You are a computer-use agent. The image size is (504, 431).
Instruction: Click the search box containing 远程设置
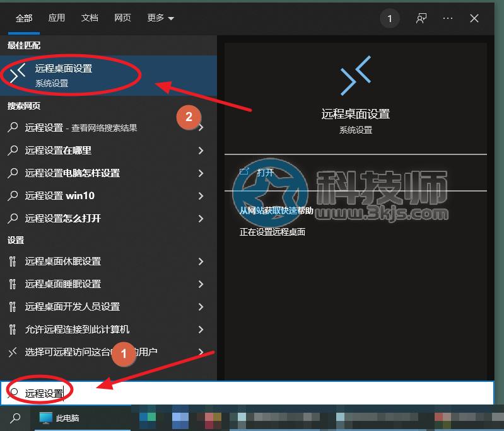[x=247, y=393]
